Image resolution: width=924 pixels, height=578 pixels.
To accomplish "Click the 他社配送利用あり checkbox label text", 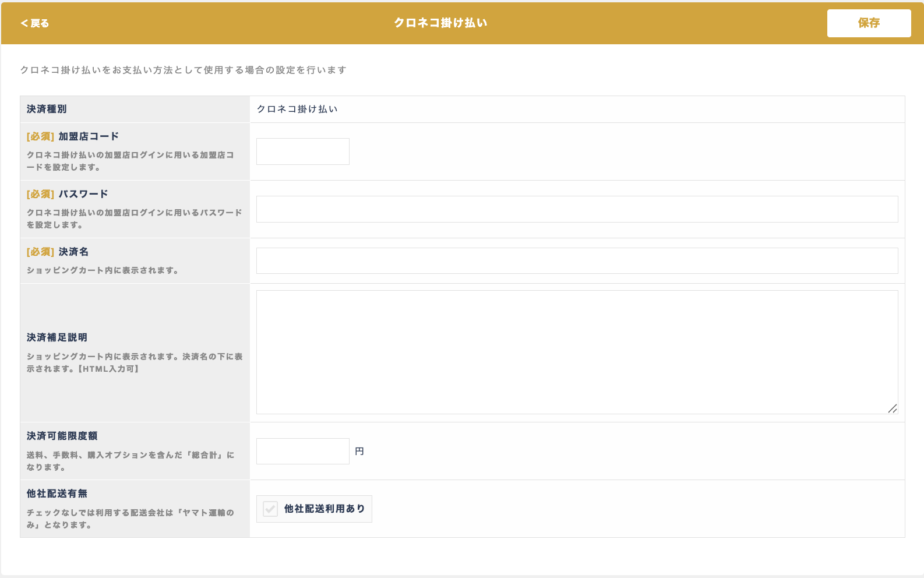I will [x=324, y=509].
